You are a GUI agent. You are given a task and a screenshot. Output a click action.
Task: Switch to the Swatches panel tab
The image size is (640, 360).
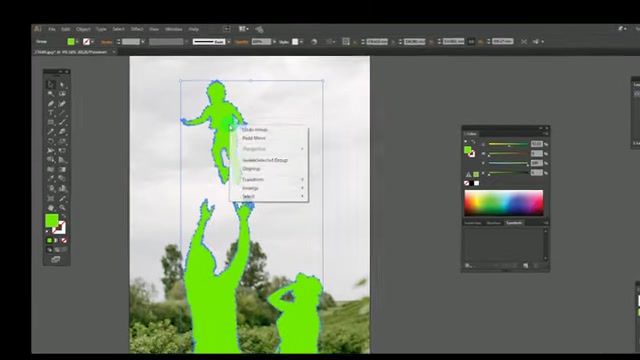pos(473,223)
